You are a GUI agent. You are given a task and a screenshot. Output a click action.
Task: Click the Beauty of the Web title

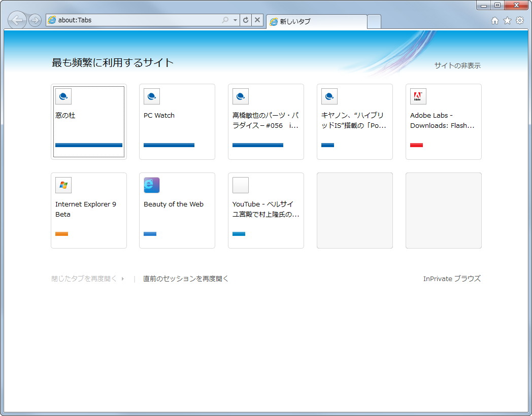point(174,204)
